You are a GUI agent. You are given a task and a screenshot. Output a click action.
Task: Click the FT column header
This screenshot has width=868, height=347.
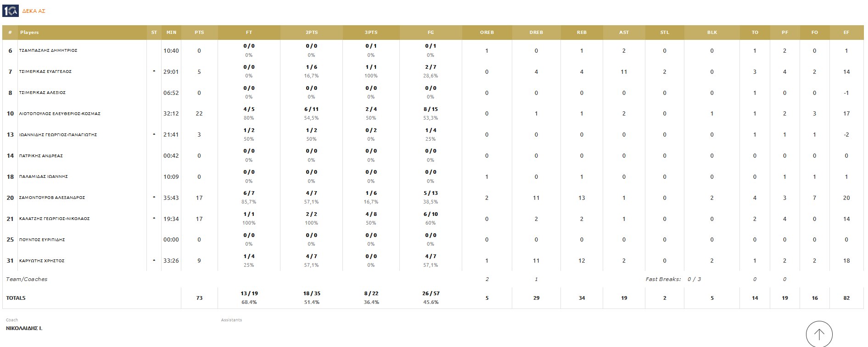249,33
